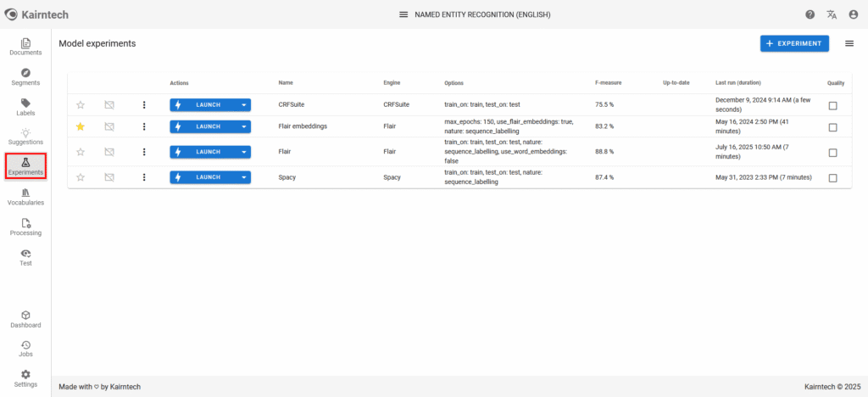The width and height of the screenshot is (868, 397).
Task: Open the Jobs sidebar section
Action: pos(25,349)
